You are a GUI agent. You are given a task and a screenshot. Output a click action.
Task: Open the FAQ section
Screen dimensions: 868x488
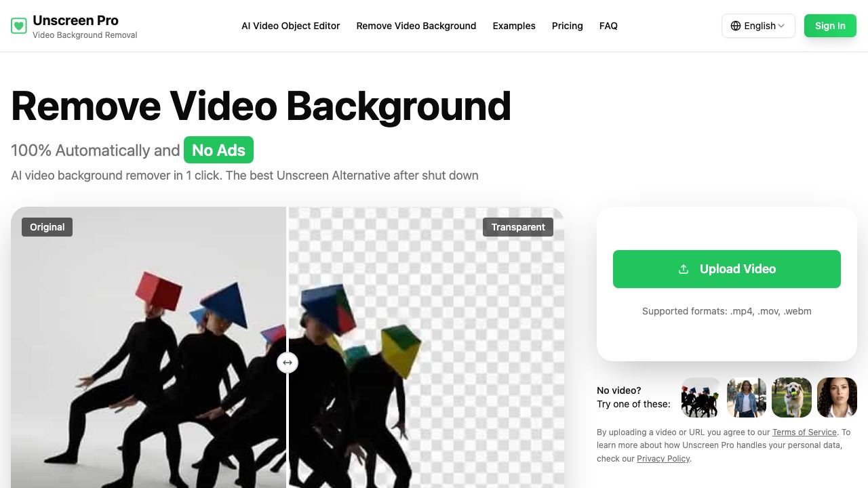coord(608,26)
